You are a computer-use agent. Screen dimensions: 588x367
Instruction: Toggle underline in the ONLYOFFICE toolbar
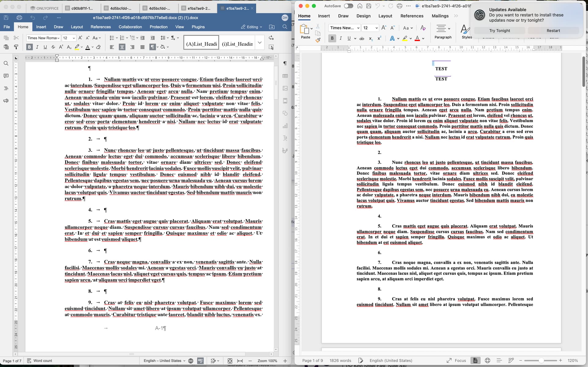[45, 47]
